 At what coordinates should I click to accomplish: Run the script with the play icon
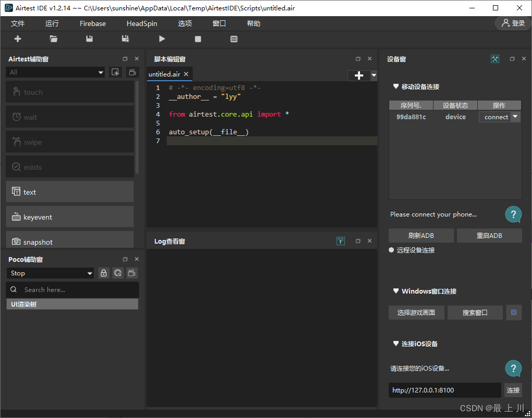[x=162, y=39]
